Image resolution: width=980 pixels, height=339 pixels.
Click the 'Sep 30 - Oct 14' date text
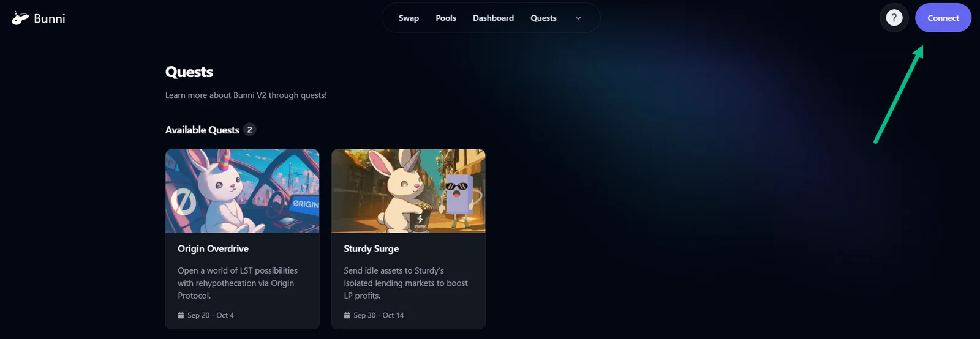coord(379,315)
